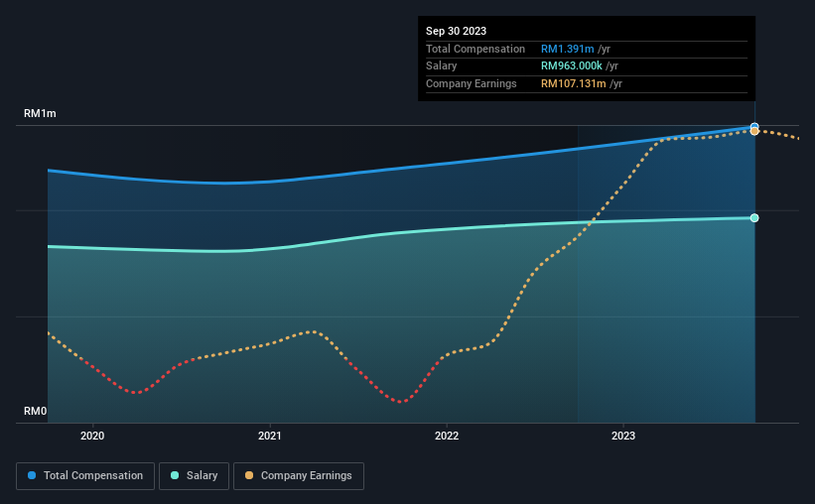Click the 2022 x-axis label
This screenshot has height=504, width=815.
pyautogui.click(x=447, y=436)
